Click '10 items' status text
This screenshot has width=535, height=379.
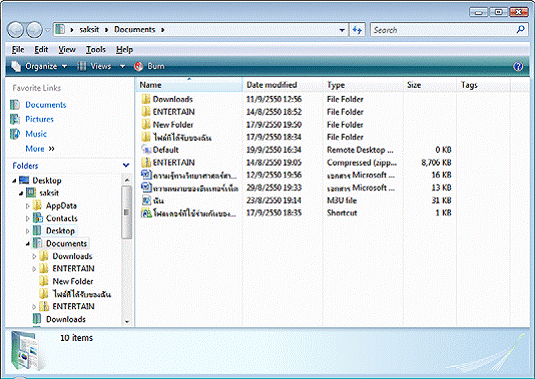pos(76,338)
